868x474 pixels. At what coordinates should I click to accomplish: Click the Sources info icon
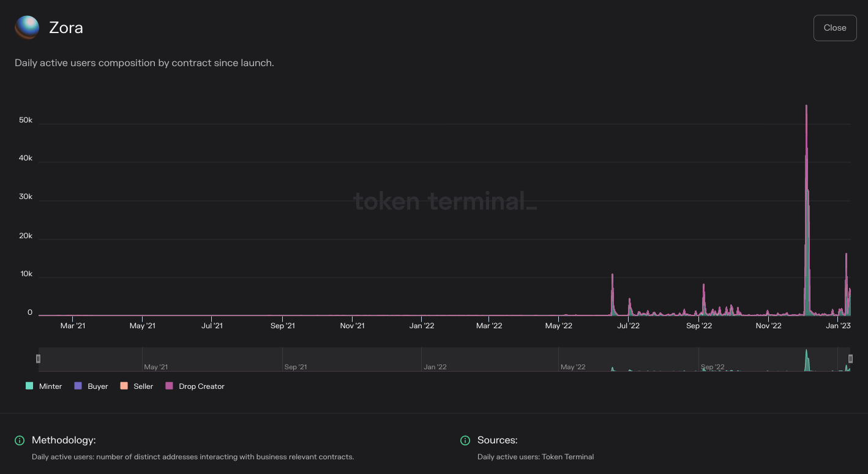click(x=465, y=440)
